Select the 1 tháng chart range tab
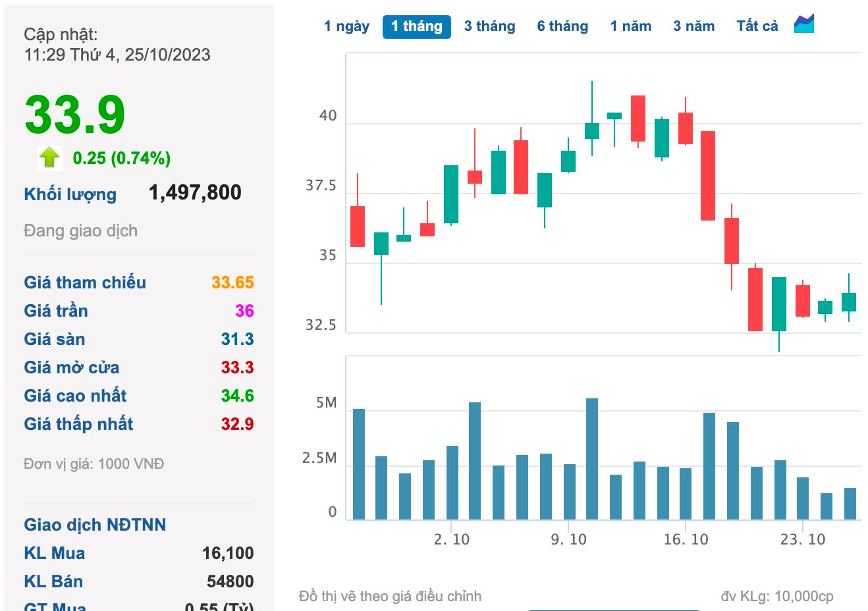Image resolution: width=868 pixels, height=611 pixels. click(x=417, y=26)
